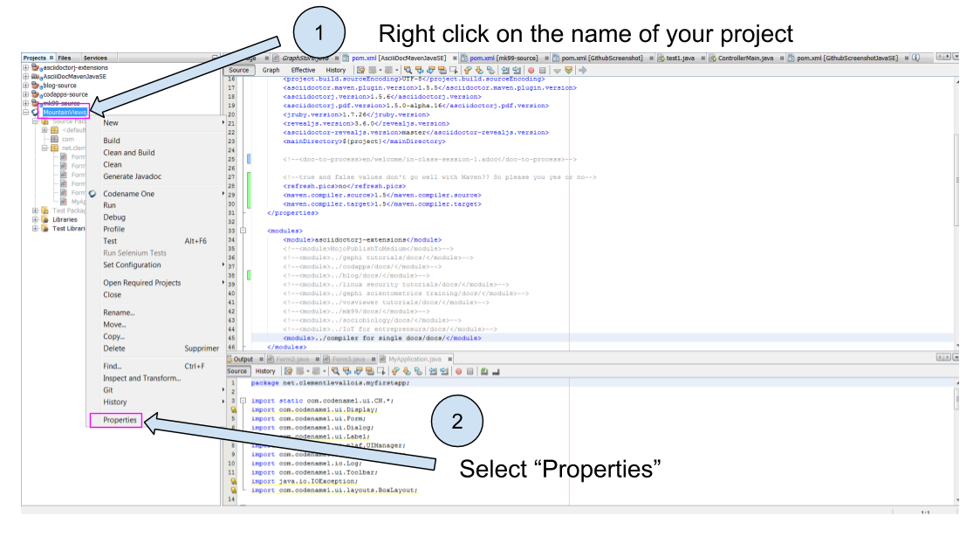Expand AsciiDocMavenJavaSE project node
The height and width of the screenshot is (557, 980).
coord(25,76)
